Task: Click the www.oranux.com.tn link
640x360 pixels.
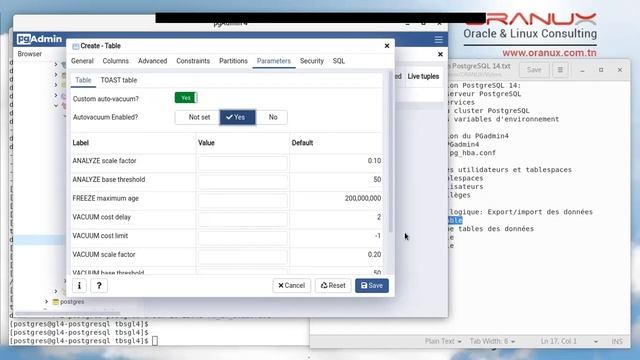Action: [549, 53]
